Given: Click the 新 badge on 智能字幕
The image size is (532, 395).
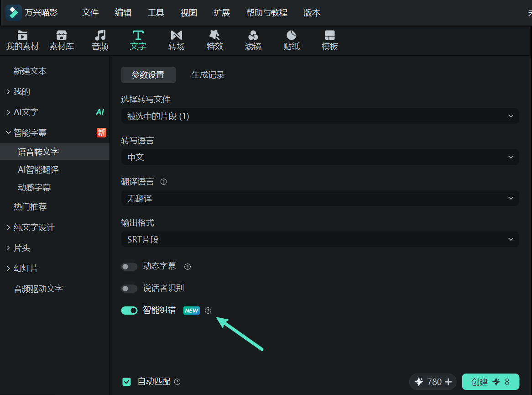Looking at the screenshot, I should 101,132.
